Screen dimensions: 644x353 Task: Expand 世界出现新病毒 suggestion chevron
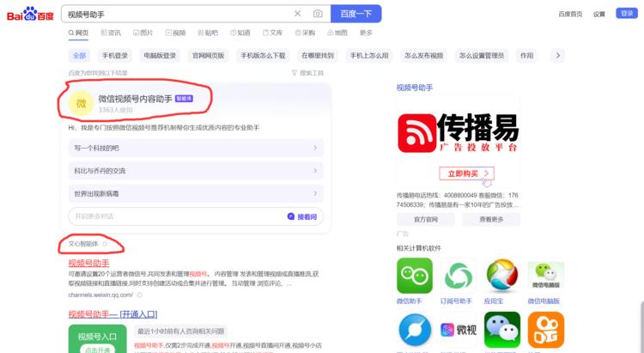coord(315,193)
